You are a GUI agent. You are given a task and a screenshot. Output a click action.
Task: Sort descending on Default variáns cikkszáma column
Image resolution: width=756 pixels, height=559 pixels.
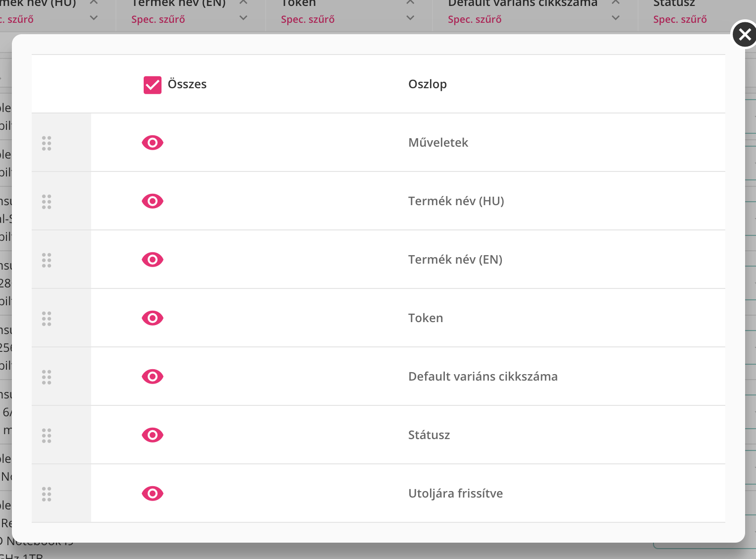click(x=615, y=18)
